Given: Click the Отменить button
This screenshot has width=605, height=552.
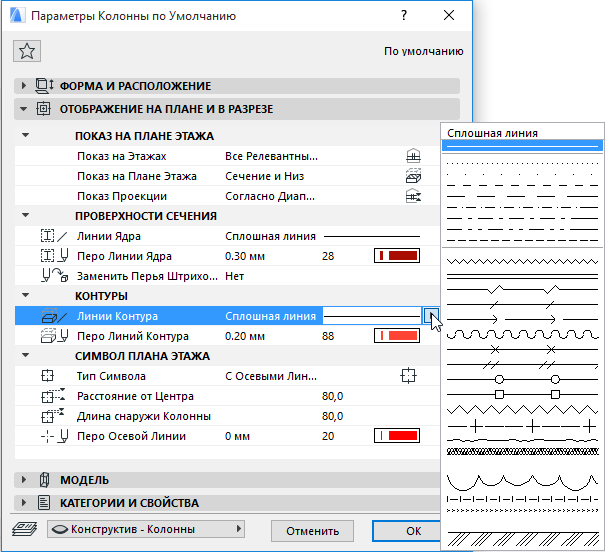Looking at the screenshot, I should click(312, 531).
